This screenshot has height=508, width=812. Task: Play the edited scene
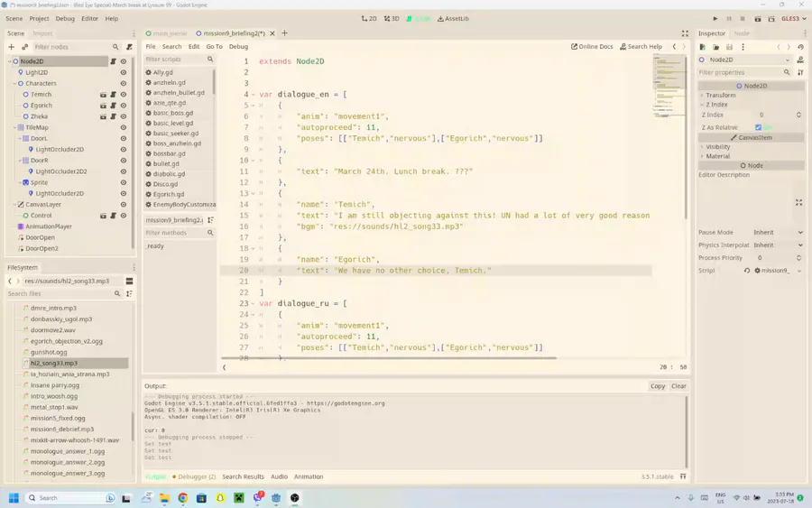pos(757,19)
